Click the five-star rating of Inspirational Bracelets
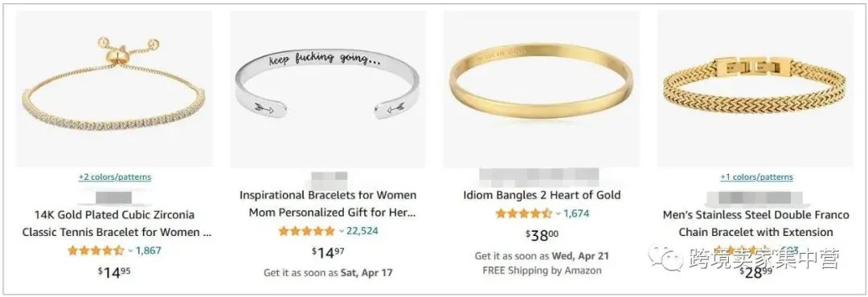 pos(307,230)
